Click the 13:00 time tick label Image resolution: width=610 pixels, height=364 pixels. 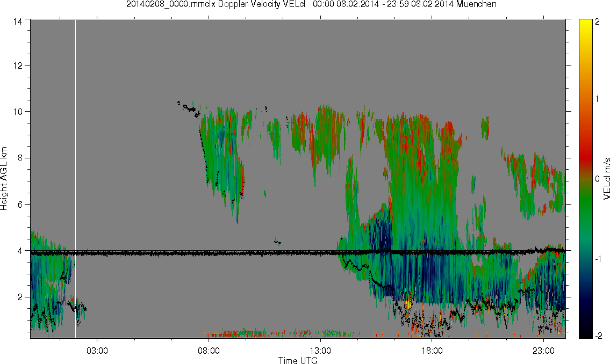[320, 351]
